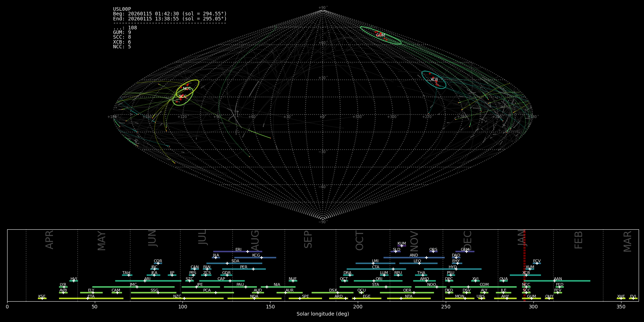644x322 pixels.
Task: Click the +90° pole label on map
Action: point(323,8)
